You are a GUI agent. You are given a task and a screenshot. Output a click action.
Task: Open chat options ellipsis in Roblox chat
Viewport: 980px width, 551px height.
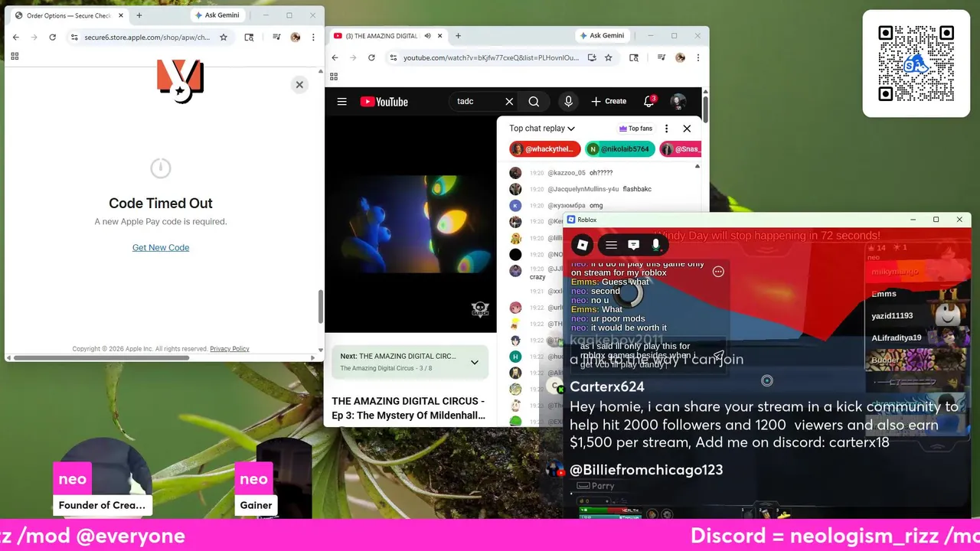point(718,272)
